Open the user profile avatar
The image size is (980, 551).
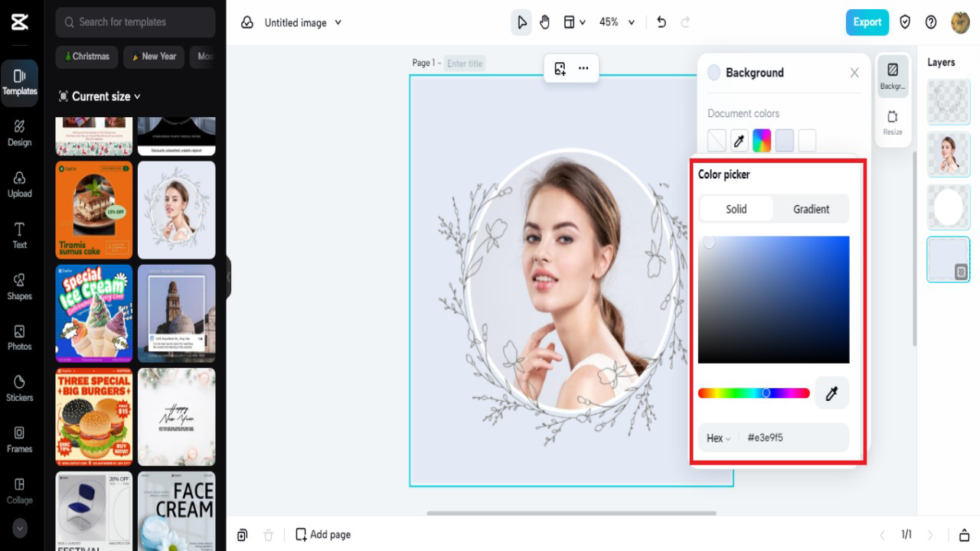960,22
